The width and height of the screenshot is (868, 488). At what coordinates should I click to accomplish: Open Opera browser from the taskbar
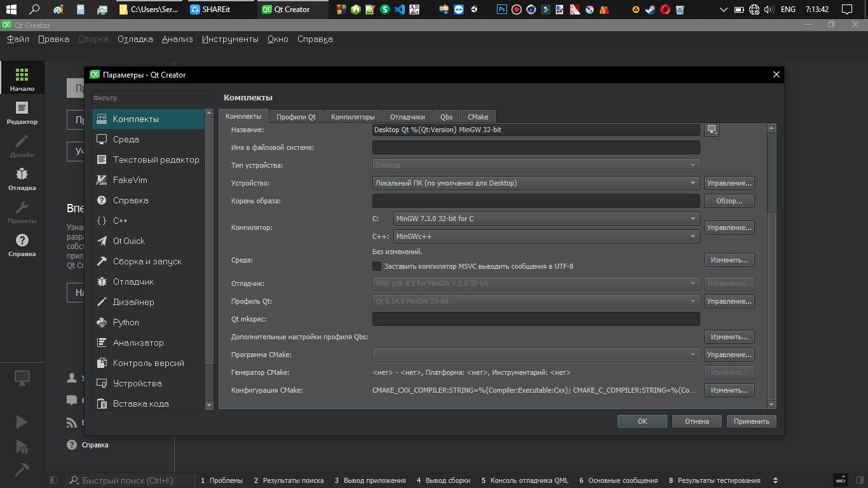tap(665, 10)
